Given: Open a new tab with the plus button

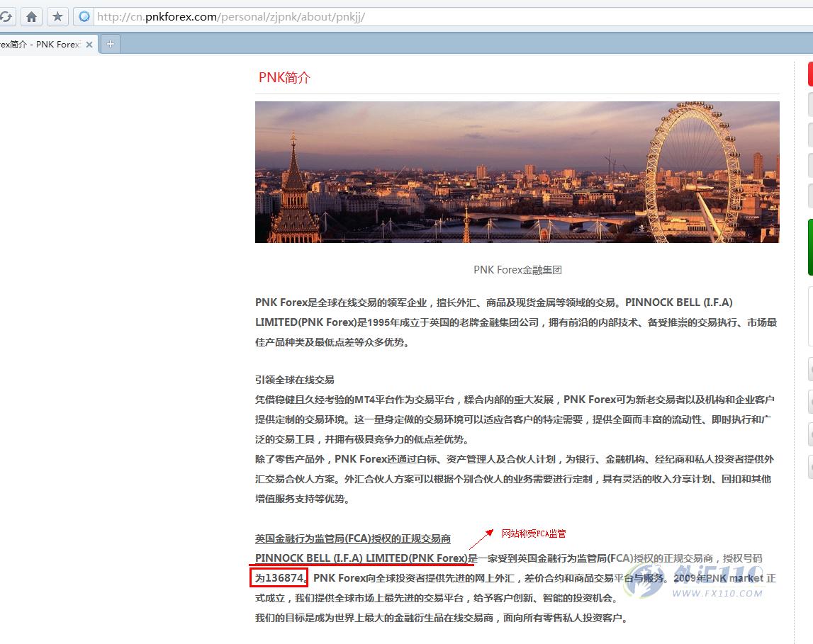Looking at the screenshot, I should coord(110,44).
